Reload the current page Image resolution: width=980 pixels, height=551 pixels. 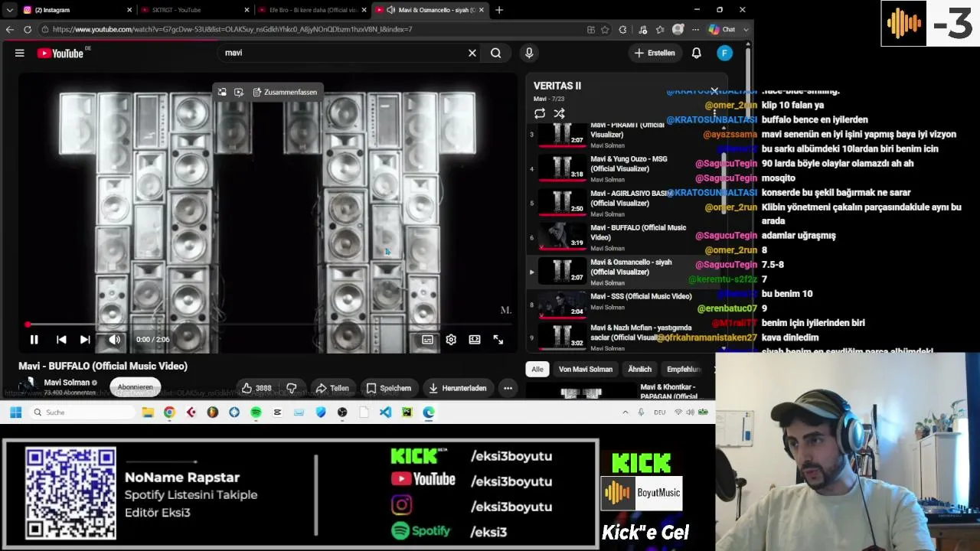coord(28,29)
